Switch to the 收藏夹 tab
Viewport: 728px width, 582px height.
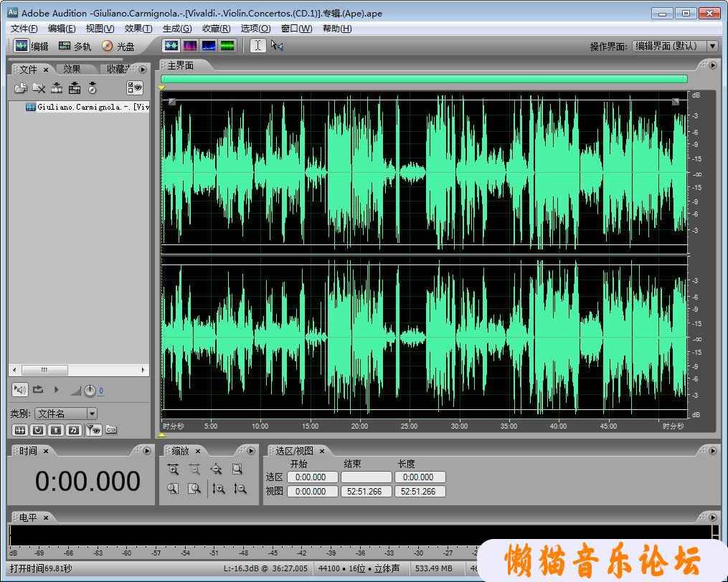click(x=118, y=69)
